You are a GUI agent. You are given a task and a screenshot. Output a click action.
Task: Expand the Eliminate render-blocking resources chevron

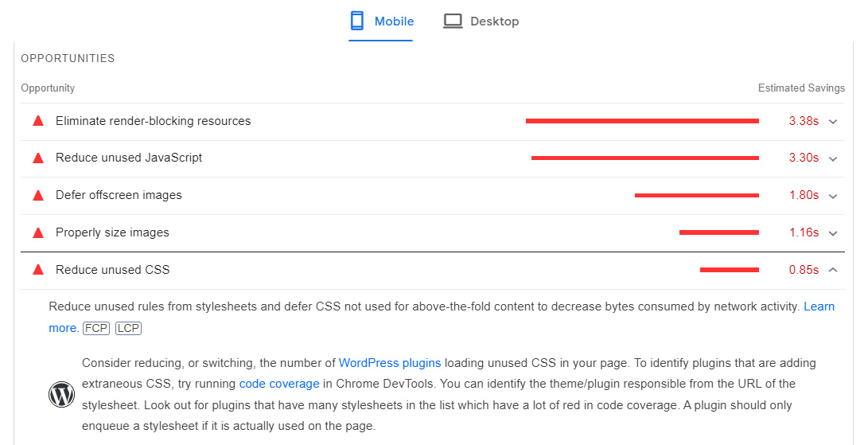833,122
